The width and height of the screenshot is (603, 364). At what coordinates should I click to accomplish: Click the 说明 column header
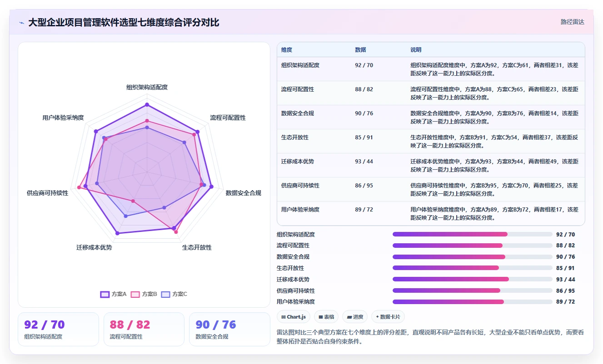coord(416,50)
